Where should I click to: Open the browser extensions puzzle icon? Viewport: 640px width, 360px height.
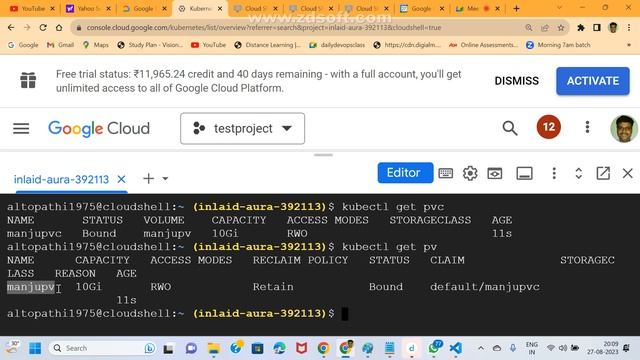click(x=581, y=27)
